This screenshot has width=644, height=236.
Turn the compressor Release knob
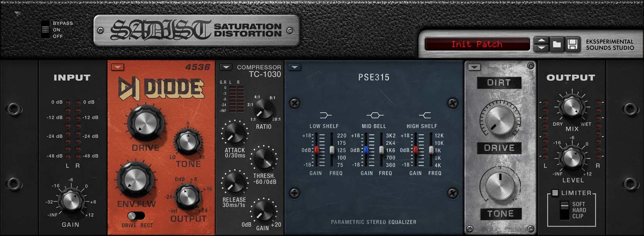click(x=235, y=183)
